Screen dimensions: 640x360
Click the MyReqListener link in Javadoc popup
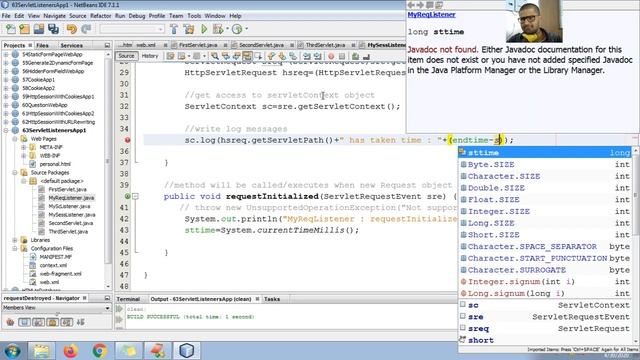click(431, 15)
